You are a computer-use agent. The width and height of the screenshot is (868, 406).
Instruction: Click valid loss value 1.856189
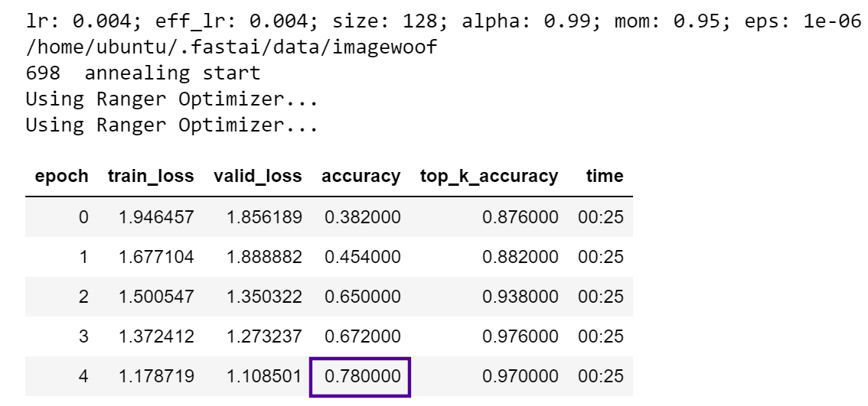[x=265, y=217]
